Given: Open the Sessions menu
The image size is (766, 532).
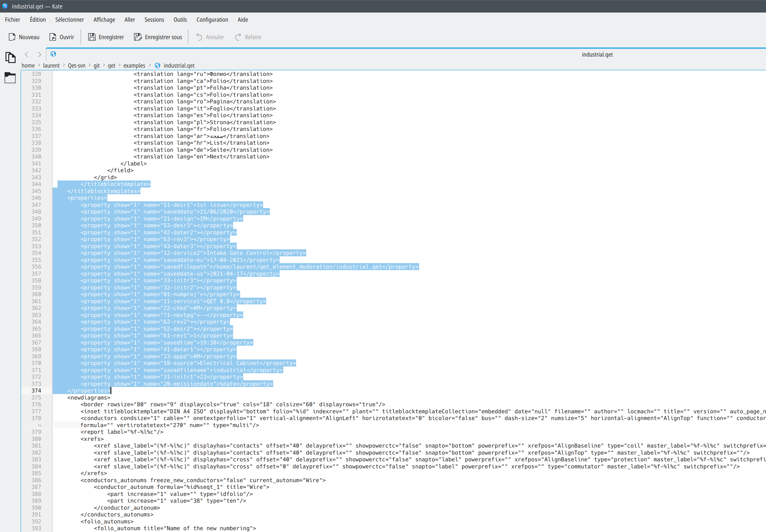Looking at the screenshot, I should (x=154, y=20).
